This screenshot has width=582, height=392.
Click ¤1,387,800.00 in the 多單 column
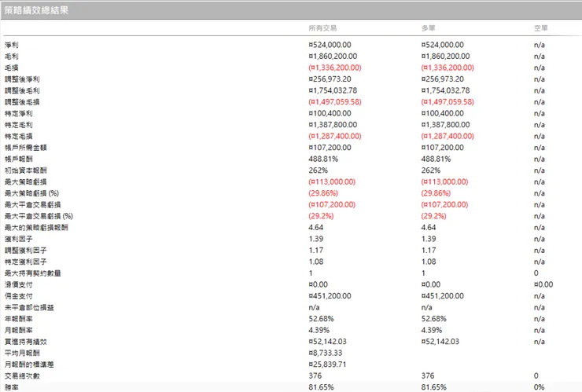pyautogui.click(x=445, y=125)
